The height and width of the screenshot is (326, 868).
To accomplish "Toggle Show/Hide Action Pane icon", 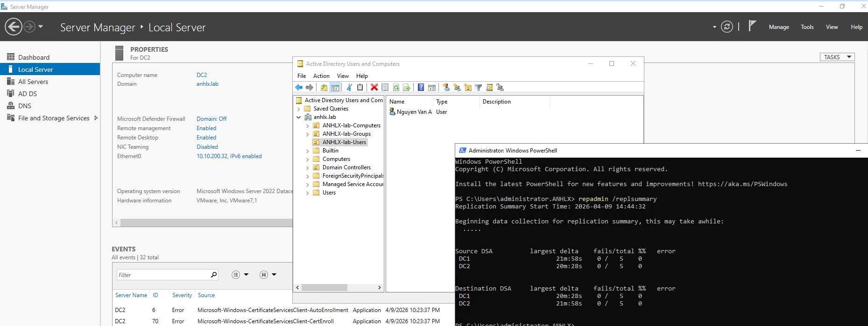I will (432, 87).
